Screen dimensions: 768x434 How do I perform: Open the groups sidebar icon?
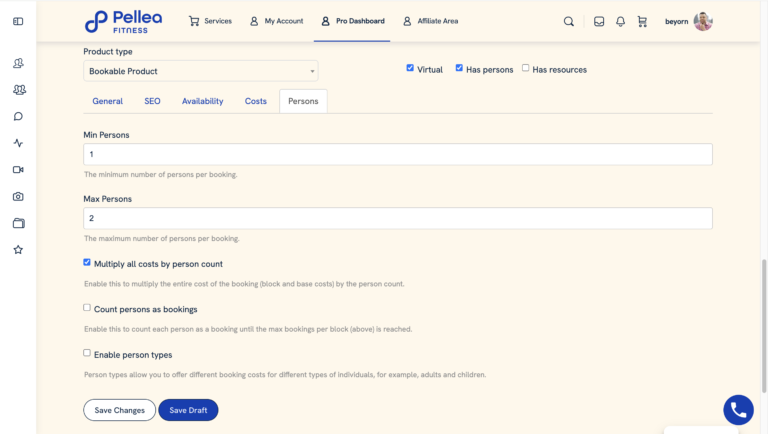[x=19, y=90]
